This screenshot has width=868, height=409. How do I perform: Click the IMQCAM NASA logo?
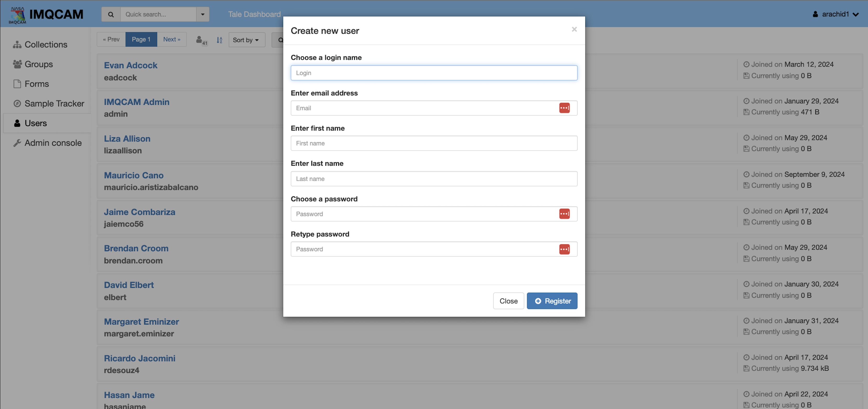coord(17,15)
